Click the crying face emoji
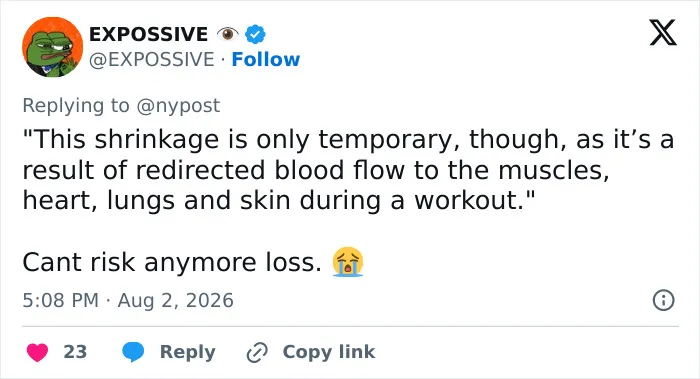Screen dimensions: 700x379 [x=348, y=262]
